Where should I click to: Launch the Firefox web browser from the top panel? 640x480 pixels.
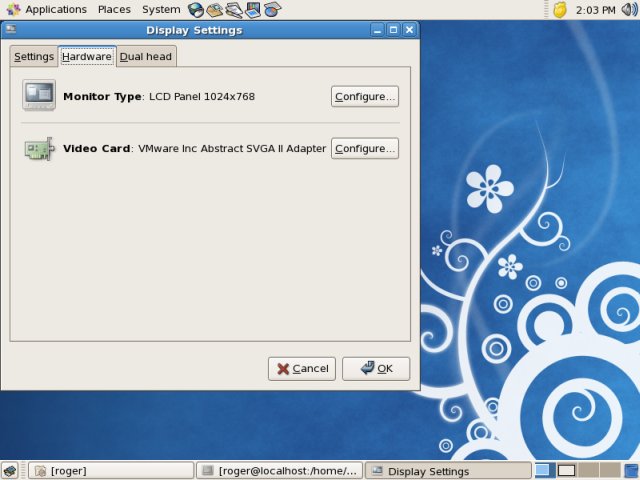[x=196, y=10]
